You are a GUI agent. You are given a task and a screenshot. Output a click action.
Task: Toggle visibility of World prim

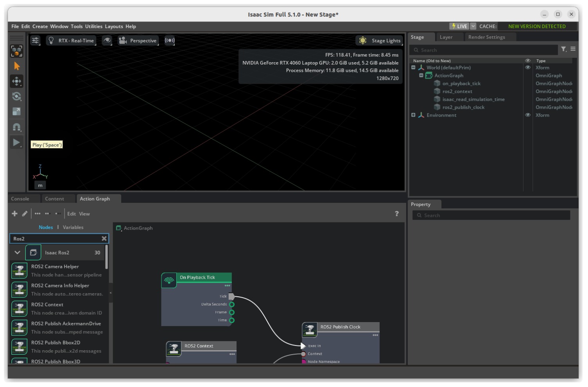click(528, 68)
